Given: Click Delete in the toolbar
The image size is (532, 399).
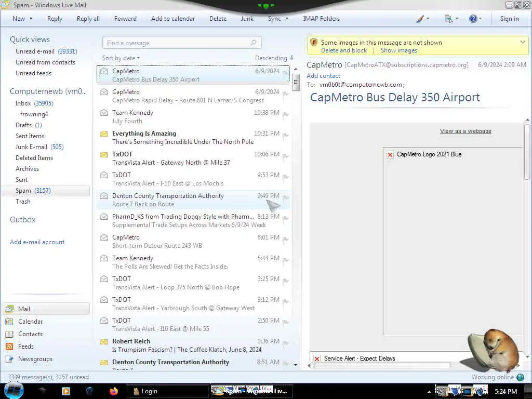Looking at the screenshot, I should point(218,19).
